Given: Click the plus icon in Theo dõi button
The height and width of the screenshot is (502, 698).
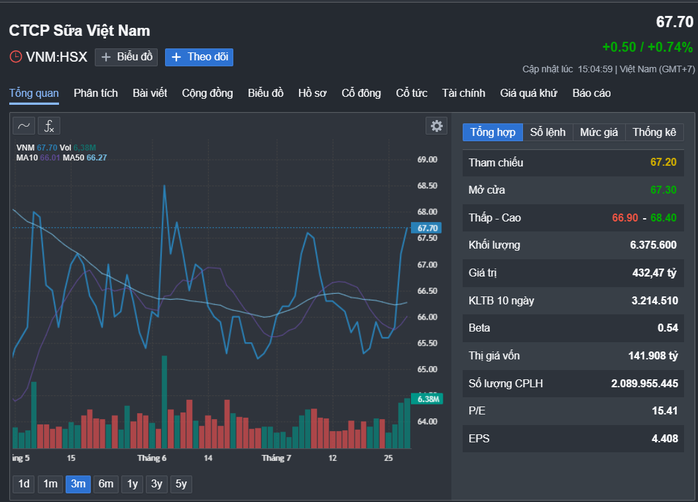Looking at the screenshot, I should click(176, 57).
